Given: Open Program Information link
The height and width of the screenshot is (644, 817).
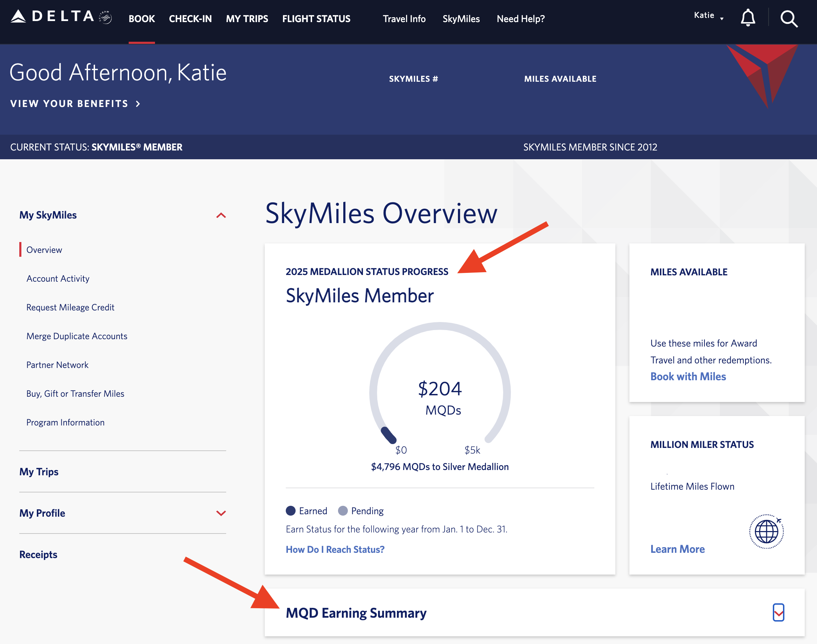Looking at the screenshot, I should tap(65, 422).
